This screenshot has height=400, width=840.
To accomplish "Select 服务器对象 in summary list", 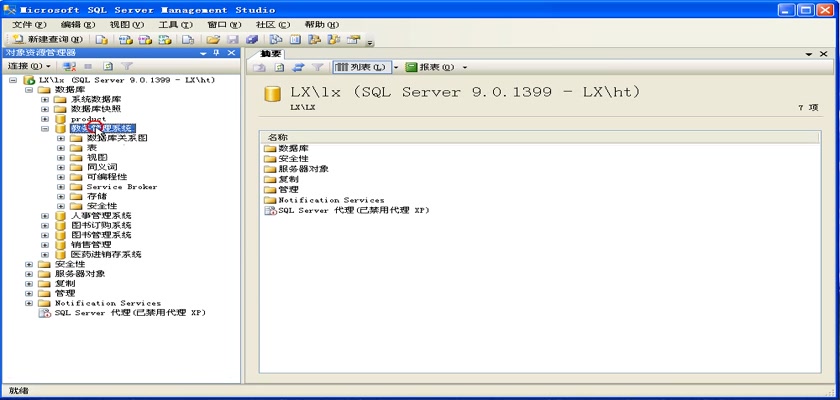I will pos(303,169).
